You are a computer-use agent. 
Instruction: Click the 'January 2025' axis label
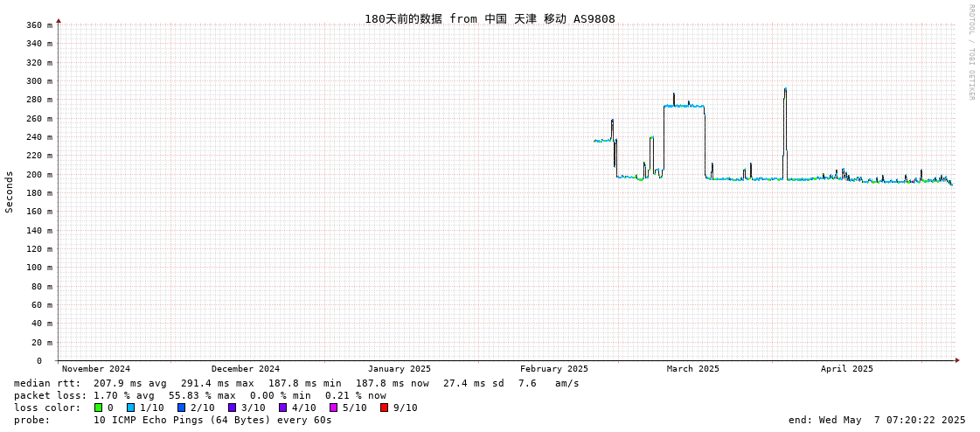point(400,369)
